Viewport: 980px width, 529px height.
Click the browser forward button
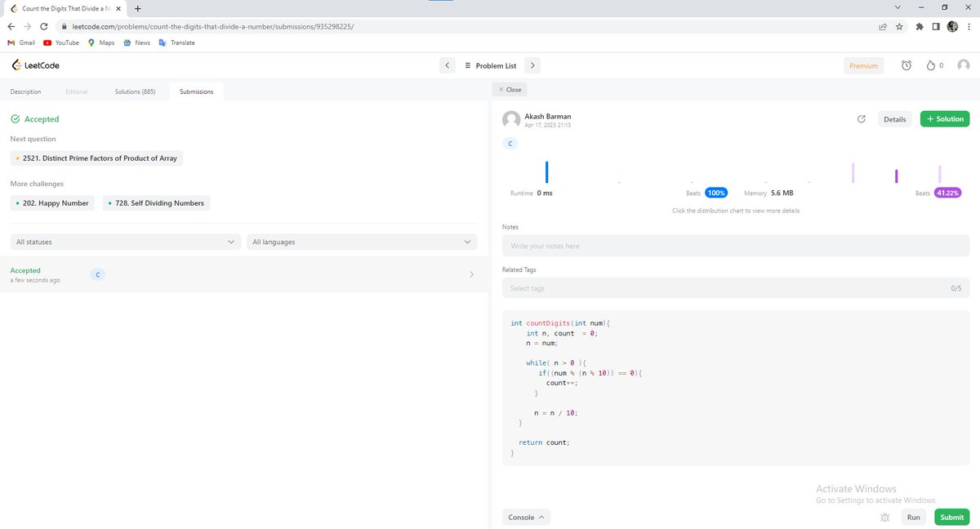coord(28,26)
